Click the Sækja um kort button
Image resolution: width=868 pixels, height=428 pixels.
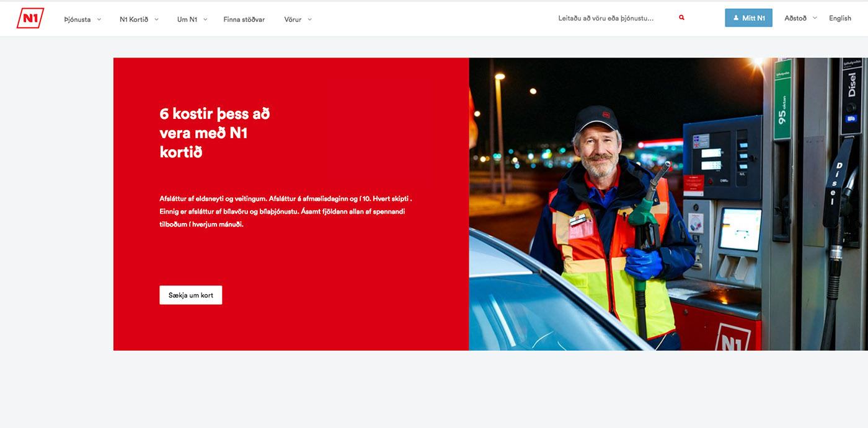pos(191,295)
